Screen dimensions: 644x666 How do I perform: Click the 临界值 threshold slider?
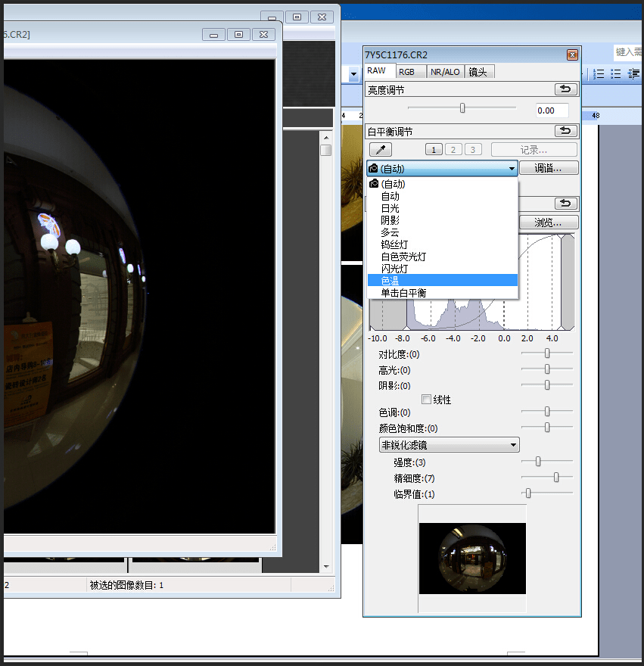pyautogui.click(x=547, y=493)
